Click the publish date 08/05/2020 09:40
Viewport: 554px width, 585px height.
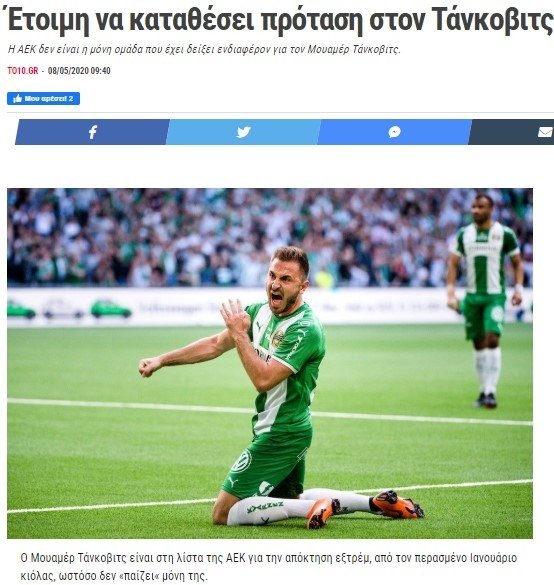pyautogui.click(x=79, y=71)
